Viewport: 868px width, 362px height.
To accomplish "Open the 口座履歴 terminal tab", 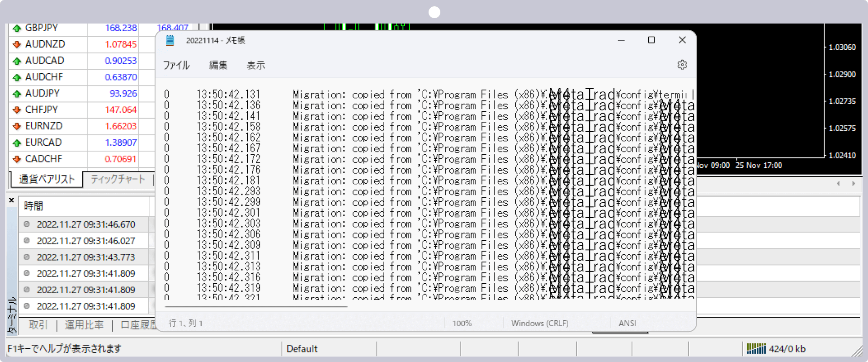I will click(x=138, y=325).
